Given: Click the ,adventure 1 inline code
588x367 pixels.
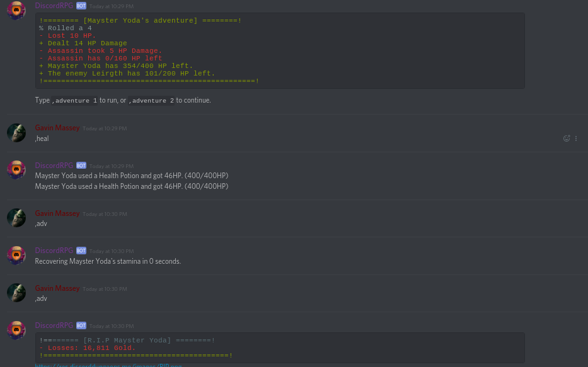Looking at the screenshot, I should point(74,100).
